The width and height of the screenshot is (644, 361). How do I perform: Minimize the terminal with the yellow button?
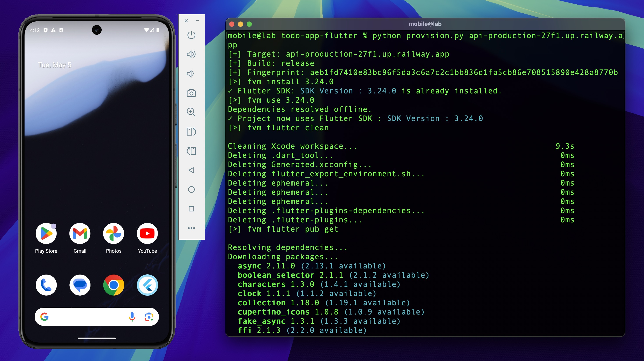(241, 24)
